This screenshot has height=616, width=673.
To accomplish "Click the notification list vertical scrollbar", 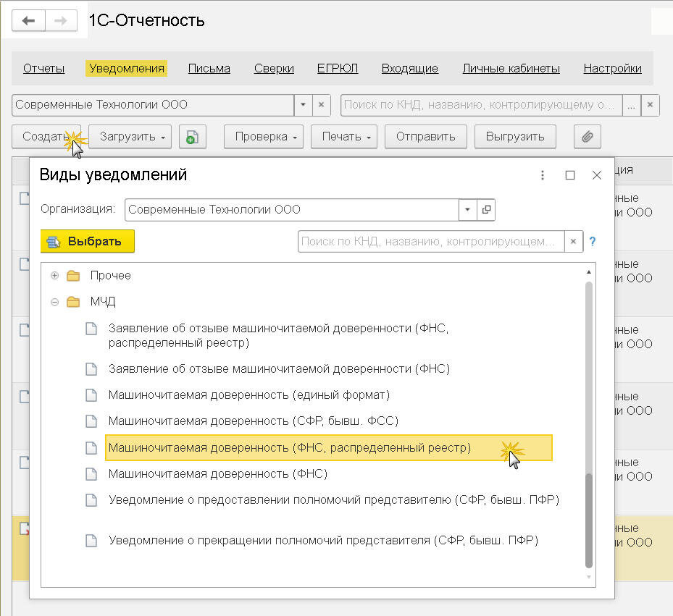I will (x=589, y=425).
